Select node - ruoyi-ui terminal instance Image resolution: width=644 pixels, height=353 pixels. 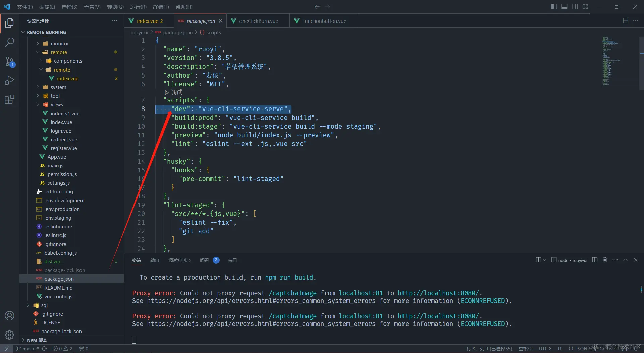[x=569, y=260]
